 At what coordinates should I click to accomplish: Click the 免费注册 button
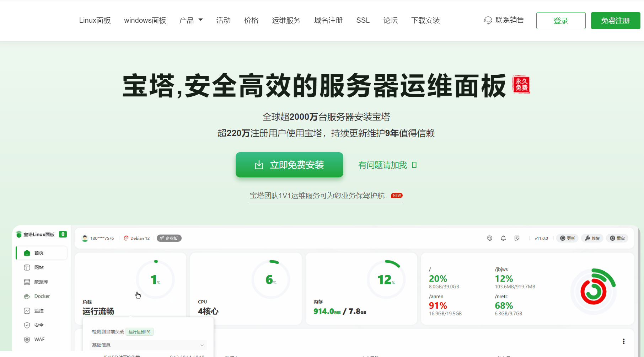616,21
